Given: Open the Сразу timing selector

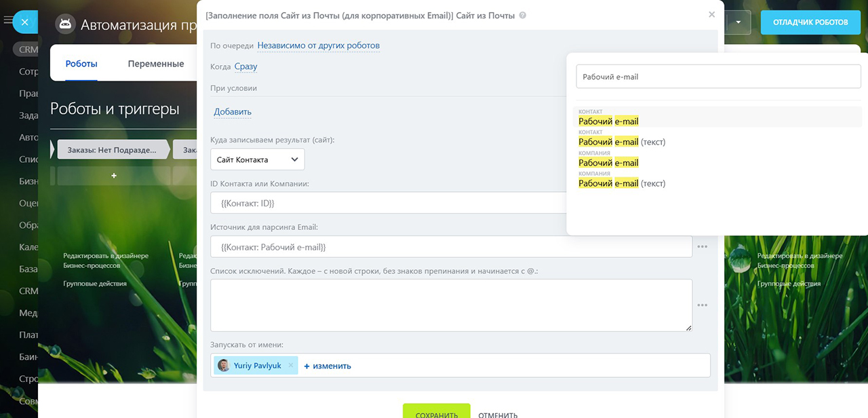Looking at the screenshot, I should [x=245, y=66].
